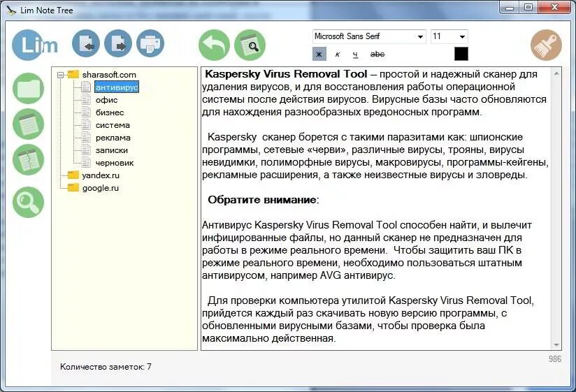Viewport: 576px width, 392px height.
Task: Click the character count '986'
Action: pyautogui.click(x=555, y=358)
